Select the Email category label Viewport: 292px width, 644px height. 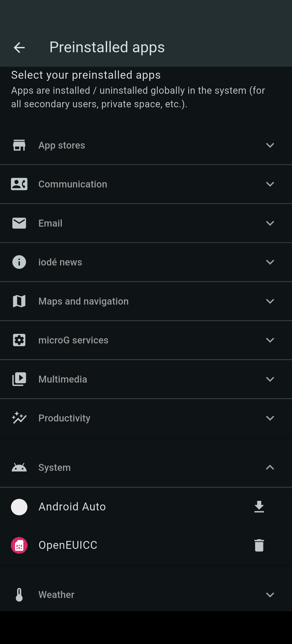50,223
